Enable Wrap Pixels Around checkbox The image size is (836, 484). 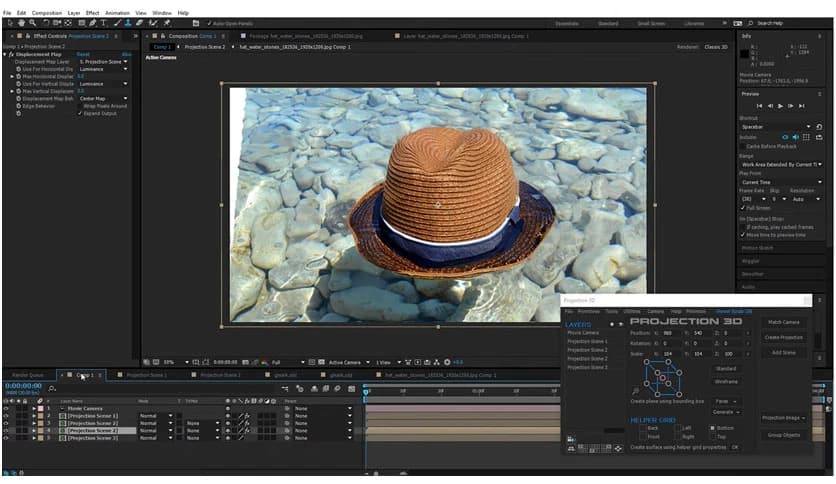pos(80,106)
